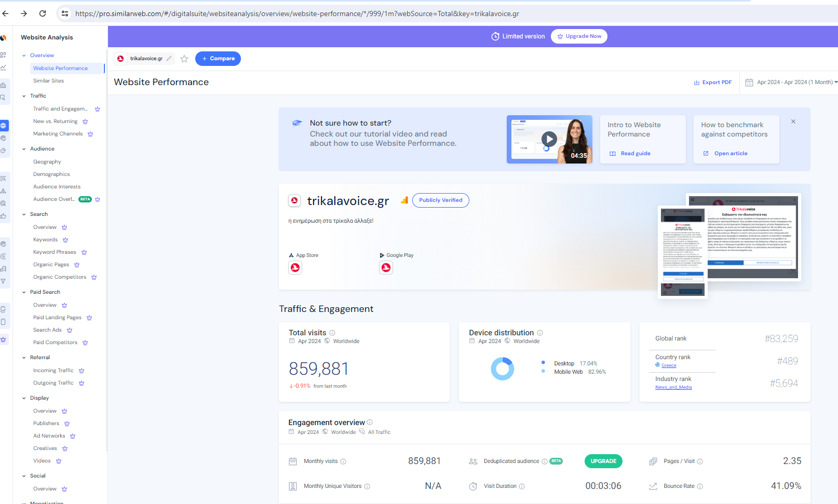Open the Google Play app icon
The height and width of the screenshot is (504, 838).
click(x=386, y=267)
